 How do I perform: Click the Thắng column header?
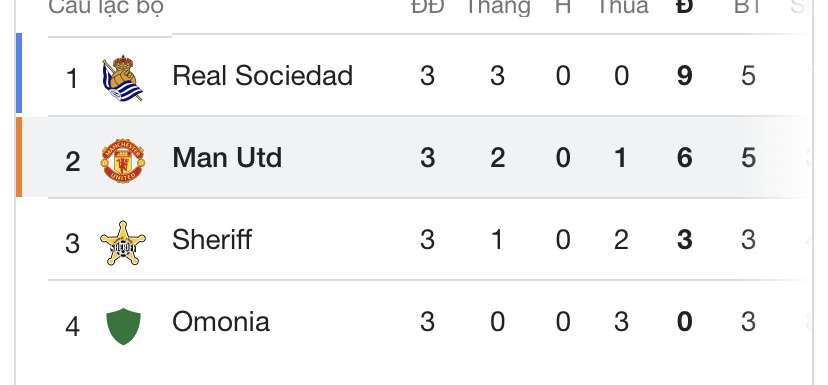coord(497,7)
